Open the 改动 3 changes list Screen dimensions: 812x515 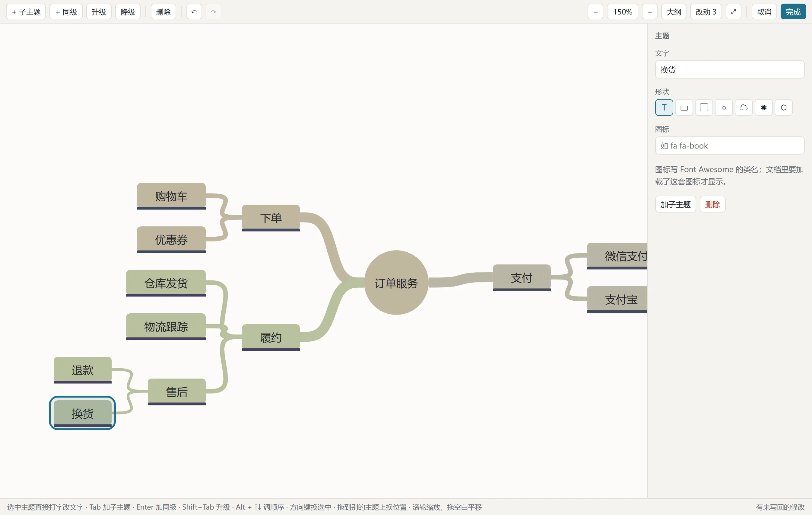point(706,12)
